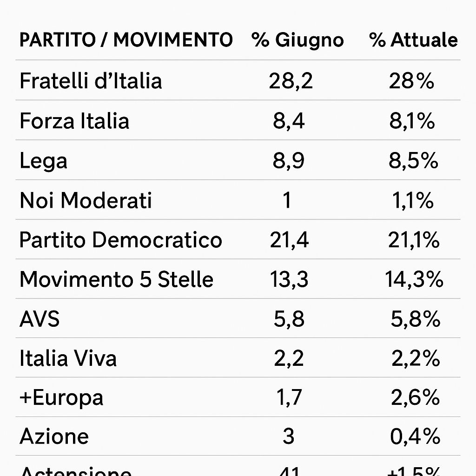Click the % Attuale column header
The image size is (476, 476).
tap(414, 40)
